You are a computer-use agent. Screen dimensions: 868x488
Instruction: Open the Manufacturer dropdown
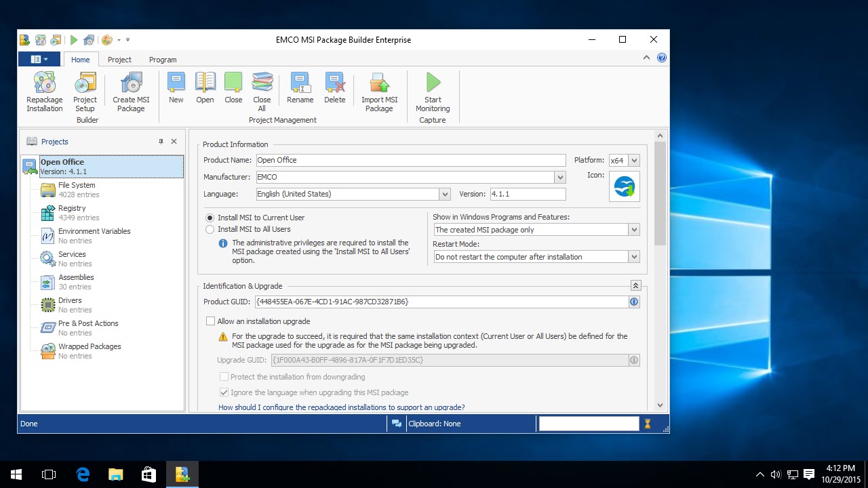[x=560, y=178]
